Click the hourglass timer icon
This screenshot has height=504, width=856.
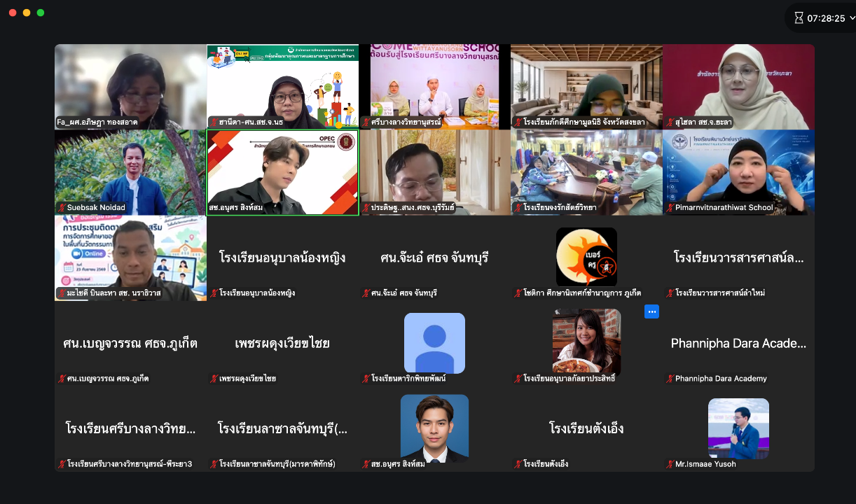click(x=798, y=18)
